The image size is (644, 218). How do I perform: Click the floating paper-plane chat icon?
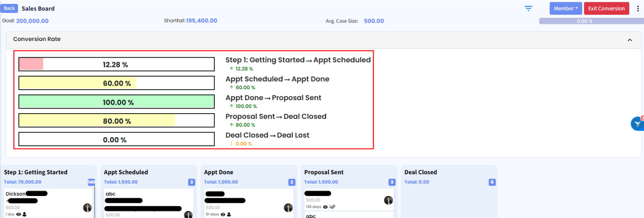(x=637, y=124)
